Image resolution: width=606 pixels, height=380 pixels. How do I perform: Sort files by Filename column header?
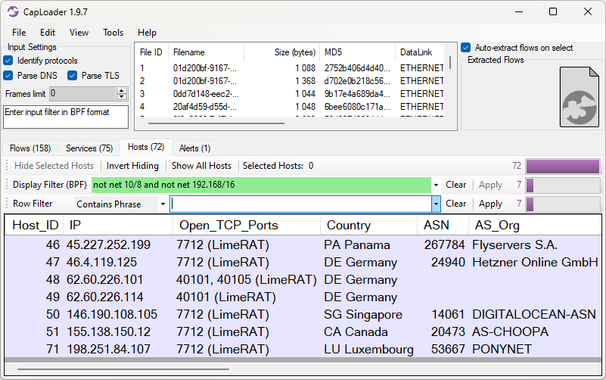pyautogui.click(x=206, y=52)
